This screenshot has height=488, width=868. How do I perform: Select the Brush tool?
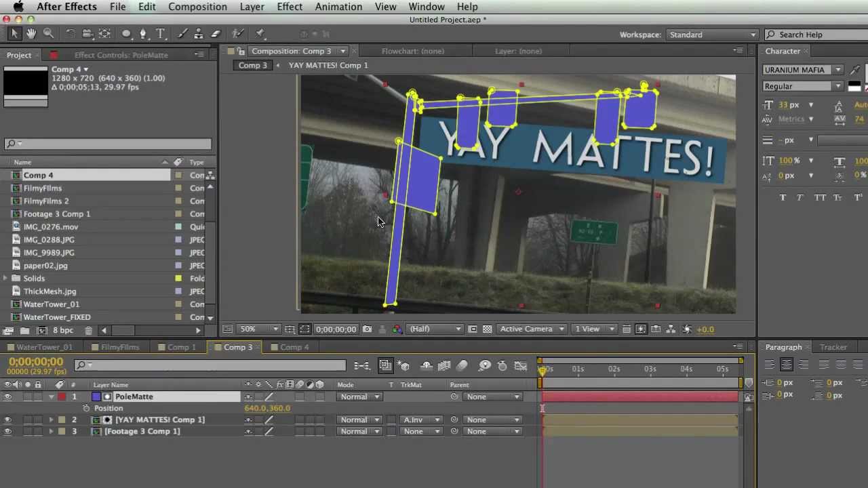[182, 34]
